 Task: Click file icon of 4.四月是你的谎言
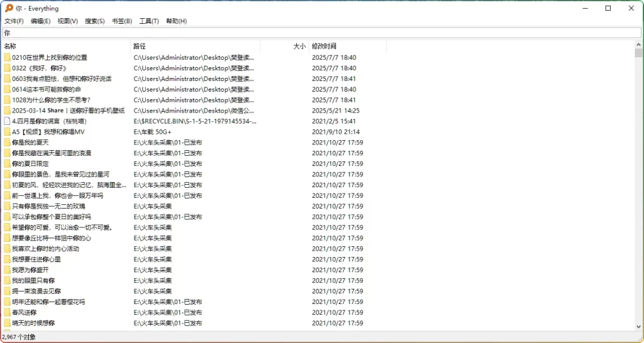pyautogui.click(x=7, y=121)
